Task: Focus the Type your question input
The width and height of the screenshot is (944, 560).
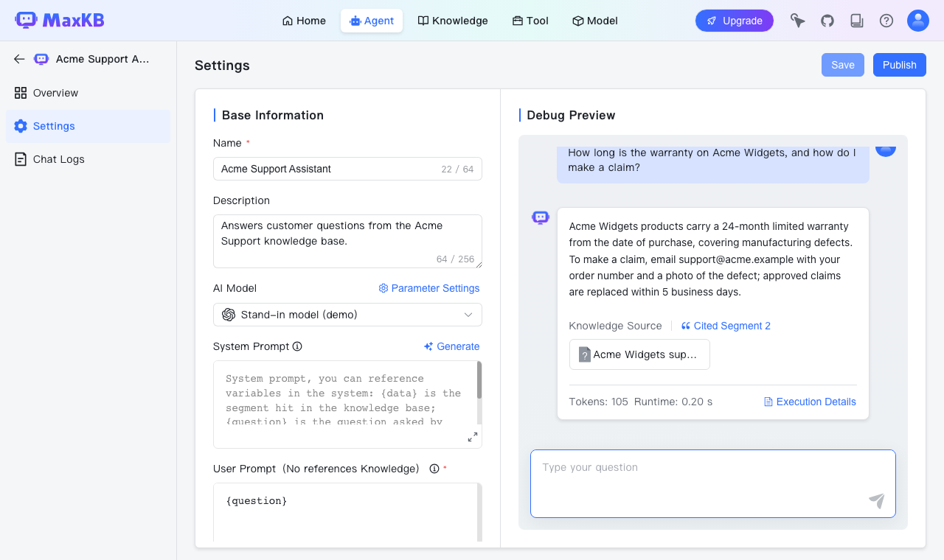Action: click(713, 483)
